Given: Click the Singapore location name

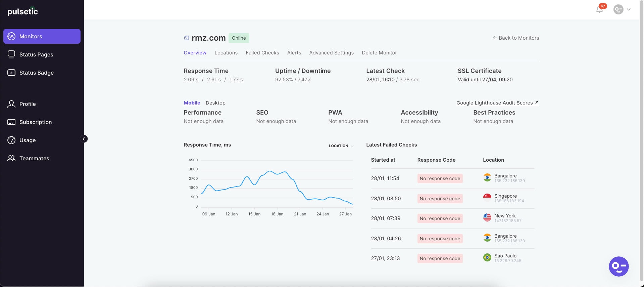Looking at the screenshot, I should (x=505, y=196).
